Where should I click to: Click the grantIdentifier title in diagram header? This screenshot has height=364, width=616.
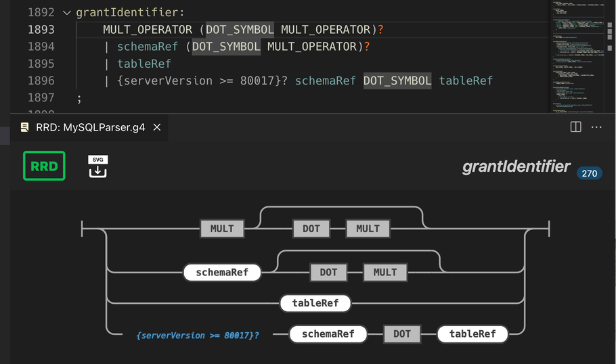(x=516, y=166)
